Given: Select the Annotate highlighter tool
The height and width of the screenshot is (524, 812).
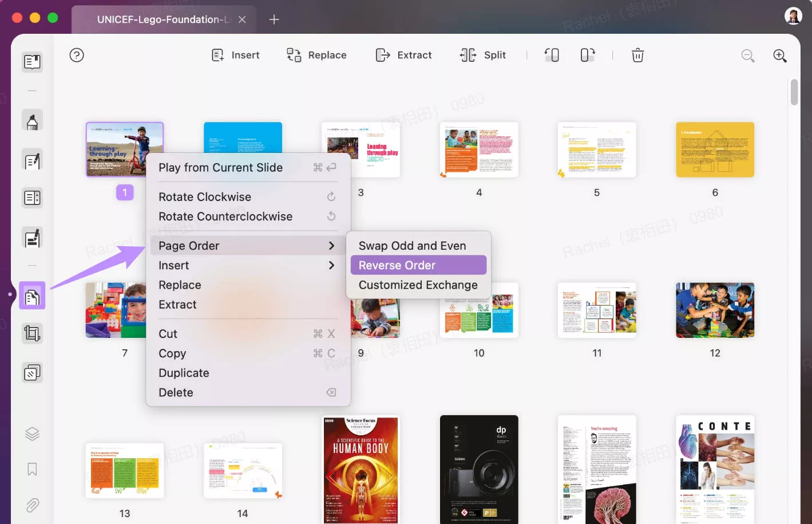Looking at the screenshot, I should click(31, 120).
